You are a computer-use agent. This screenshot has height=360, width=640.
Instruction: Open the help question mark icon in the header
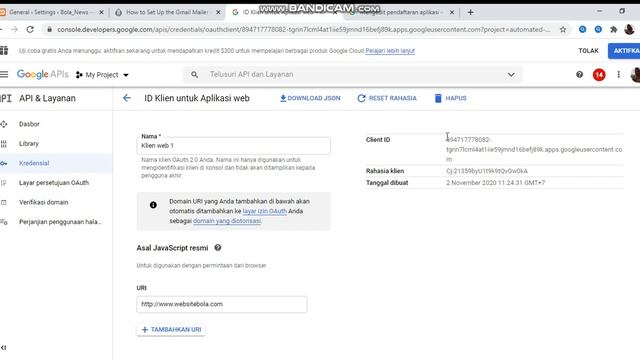pyautogui.click(x=579, y=74)
